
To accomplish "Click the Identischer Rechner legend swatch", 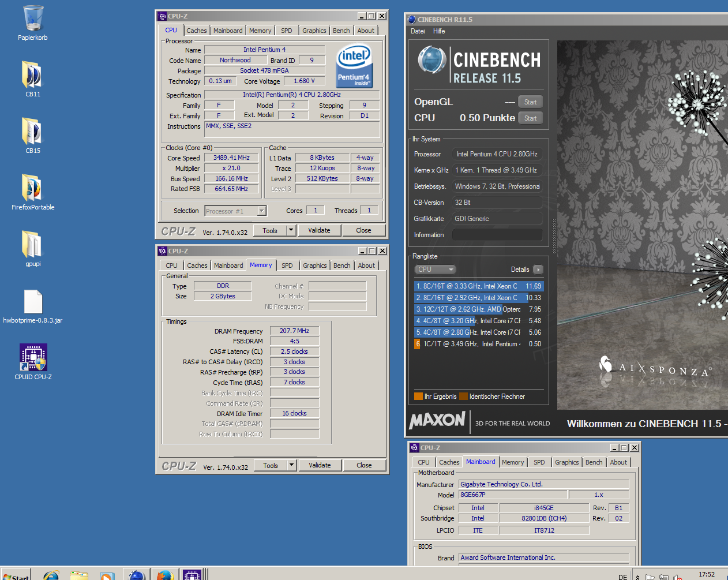I will click(x=463, y=396).
